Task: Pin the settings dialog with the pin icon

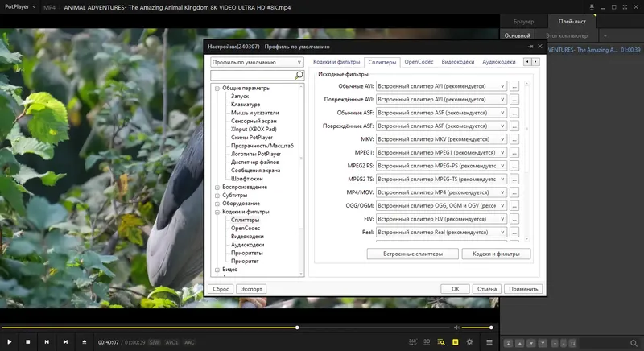Action: click(530, 47)
